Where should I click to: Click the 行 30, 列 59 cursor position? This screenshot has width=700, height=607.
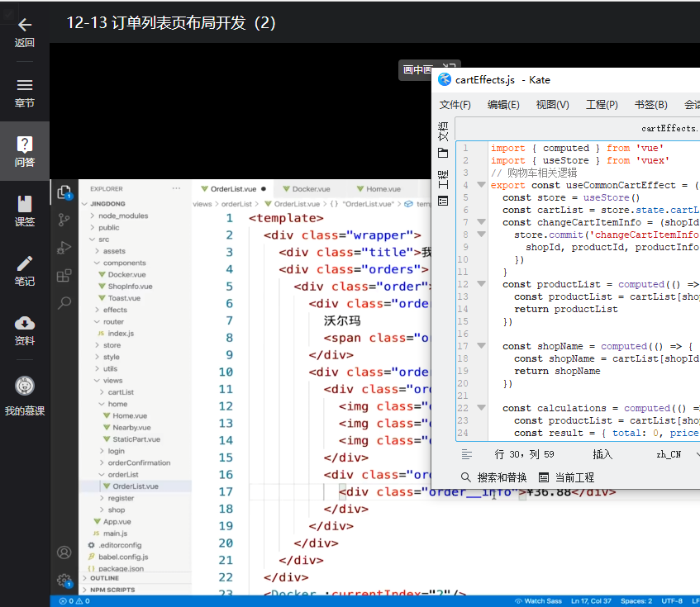pos(524,454)
